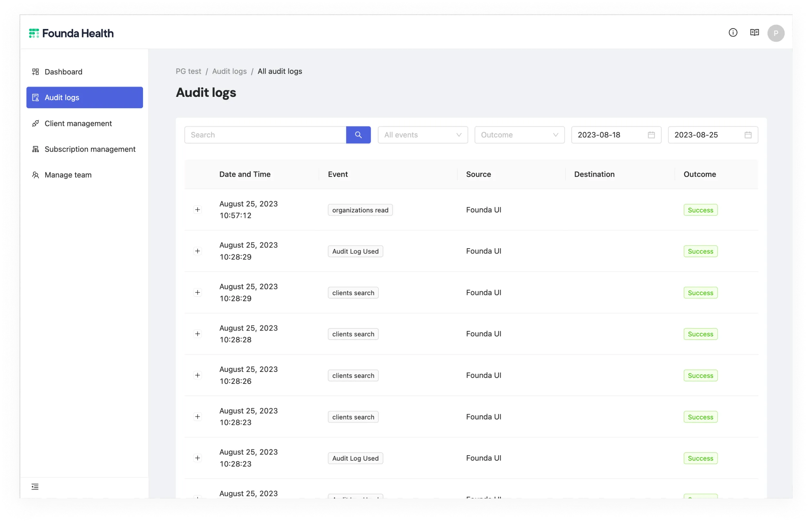Click the PG test breadcrumb link
Screen dimensions: 812x523
pyautogui.click(x=188, y=71)
